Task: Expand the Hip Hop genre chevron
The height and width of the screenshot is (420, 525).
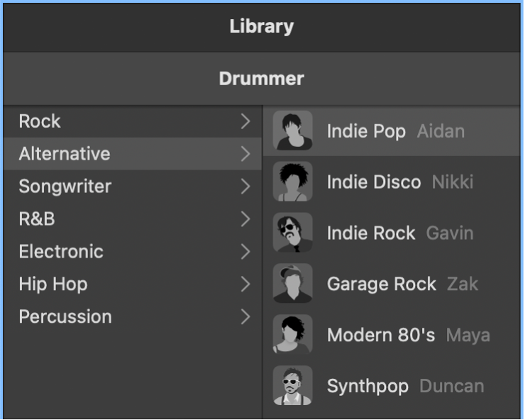Action: [245, 284]
